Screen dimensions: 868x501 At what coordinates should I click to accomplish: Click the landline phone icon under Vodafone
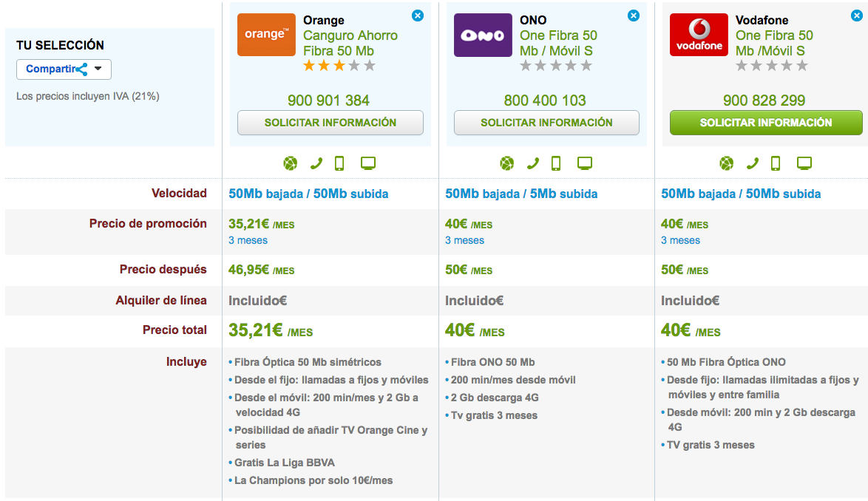pos(753,163)
